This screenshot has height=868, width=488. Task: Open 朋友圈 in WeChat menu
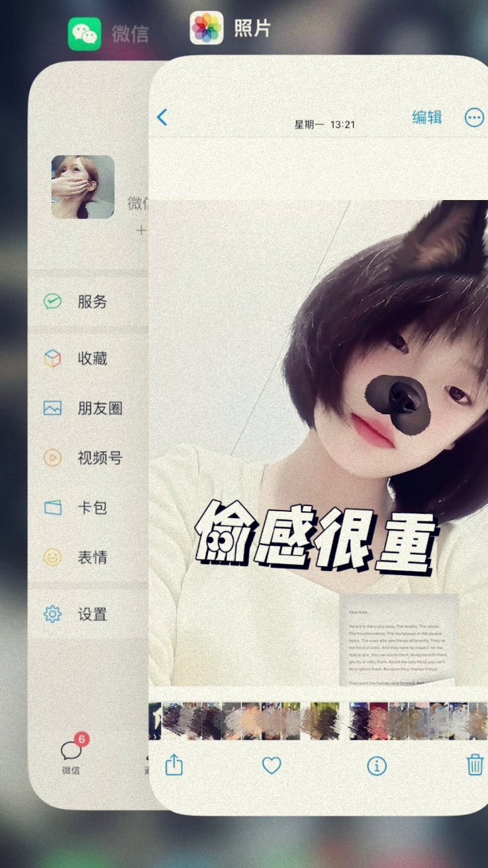click(x=100, y=408)
